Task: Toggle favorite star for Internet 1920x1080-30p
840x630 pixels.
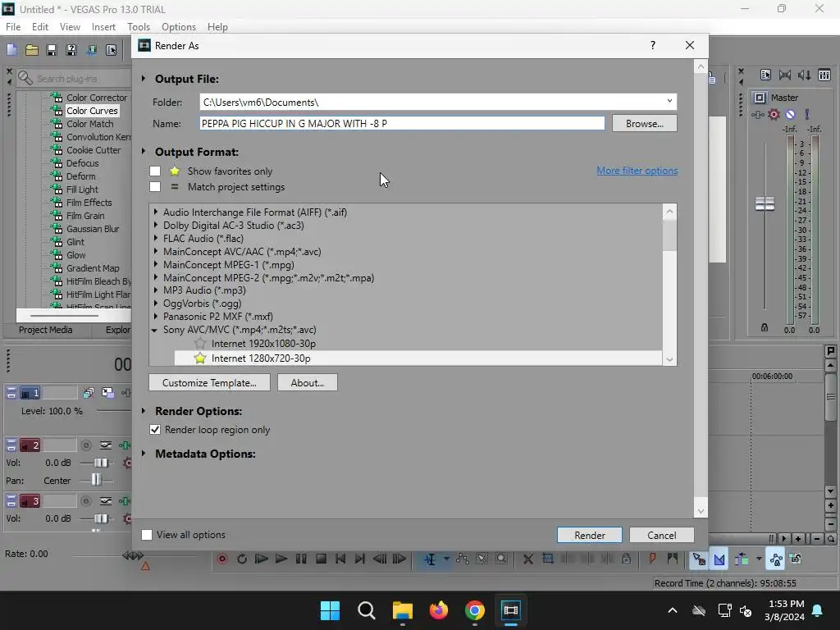Action: tap(200, 344)
